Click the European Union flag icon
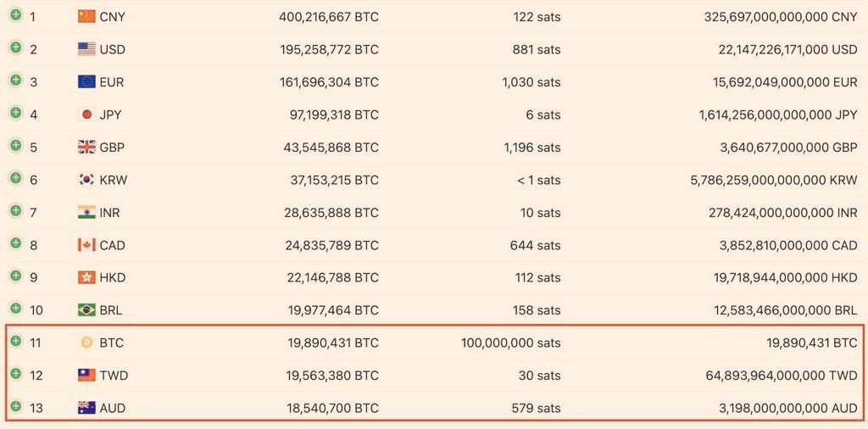The height and width of the screenshot is (429, 868). (87, 82)
